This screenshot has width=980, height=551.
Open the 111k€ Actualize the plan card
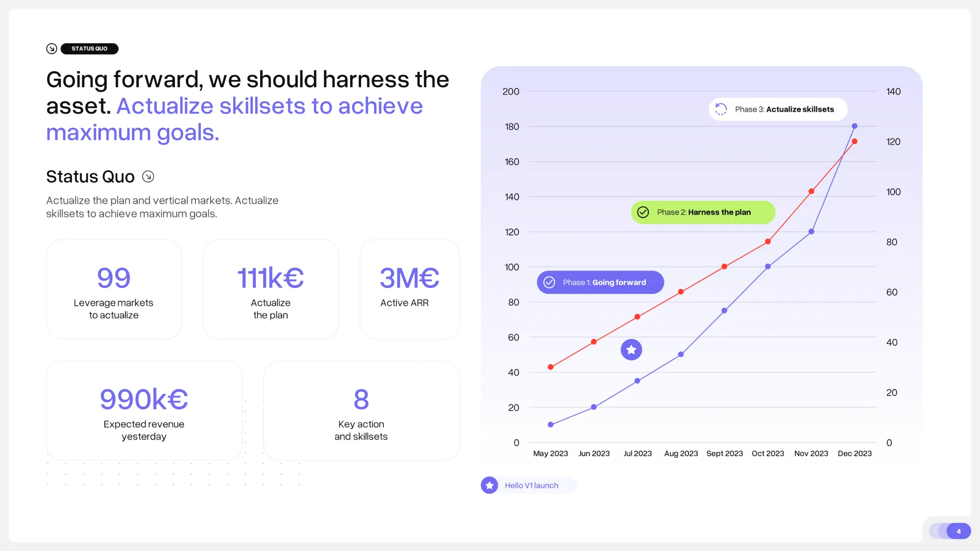click(x=270, y=289)
